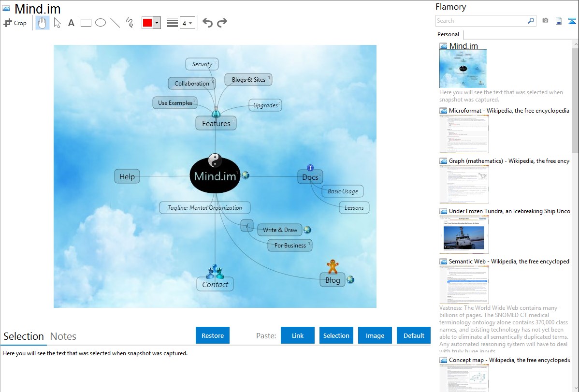This screenshot has width=579, height=392.
Task: Click the Microformat - Wikipedia title text
Action: [x=509, y=111]
